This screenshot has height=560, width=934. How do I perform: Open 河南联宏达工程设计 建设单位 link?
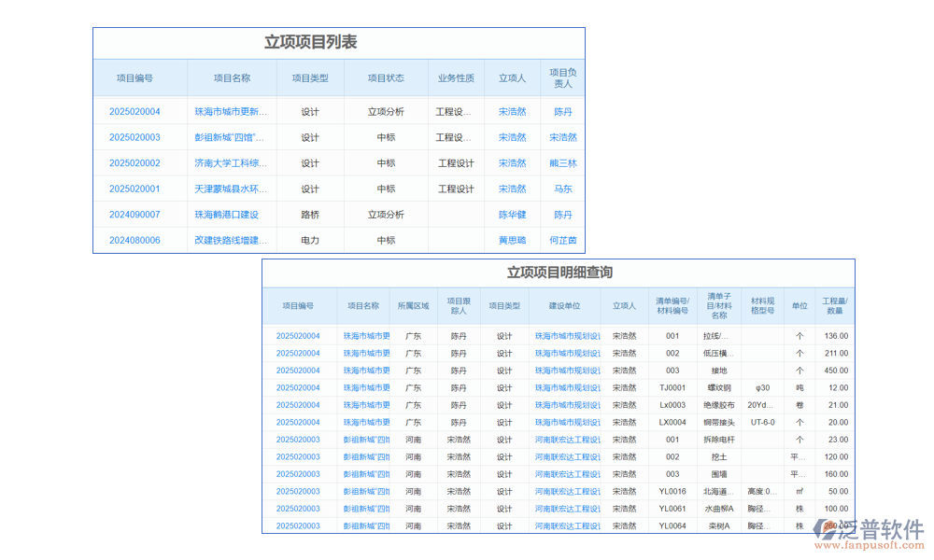[566, 440]
